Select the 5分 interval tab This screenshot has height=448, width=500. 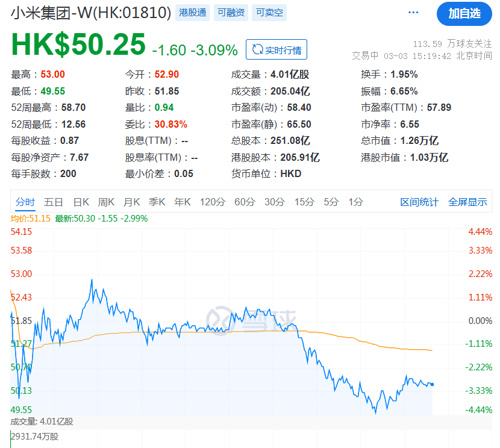coord(331,202)
